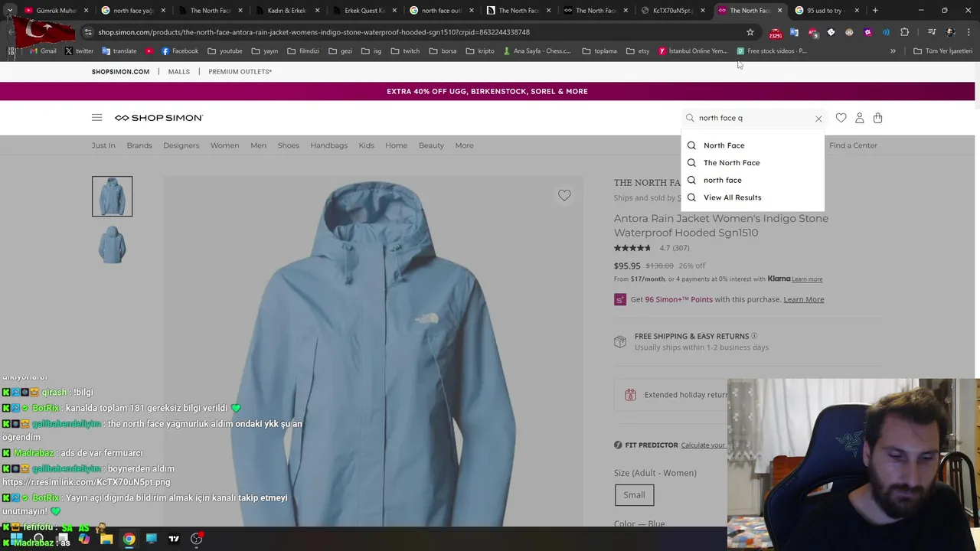Switch to the Kadın & Erkek tab

pos(287,11)
